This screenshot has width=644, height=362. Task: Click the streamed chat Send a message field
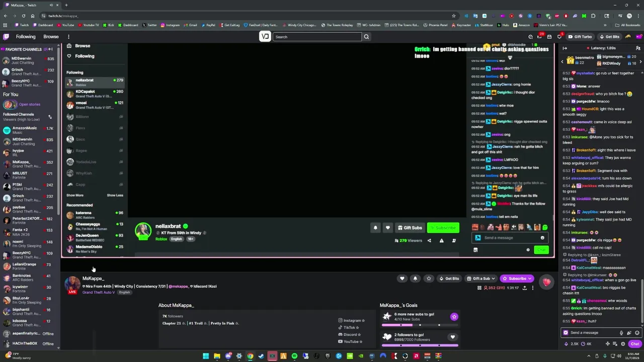click(509, 238)
